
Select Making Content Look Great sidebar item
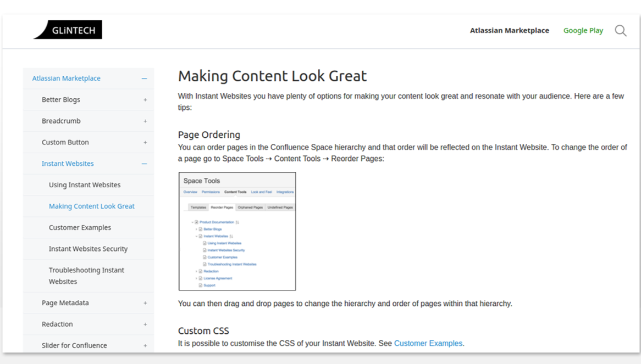92,206
